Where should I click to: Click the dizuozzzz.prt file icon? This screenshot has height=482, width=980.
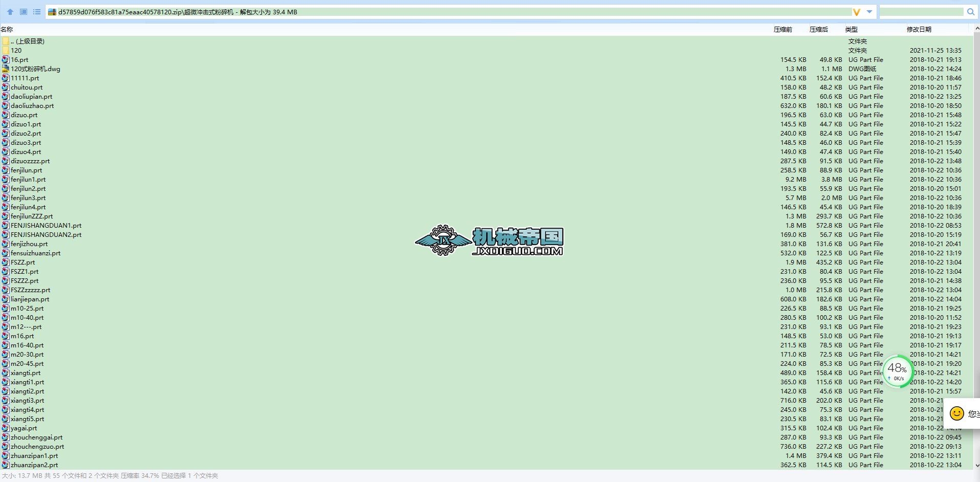coord(6,161)
